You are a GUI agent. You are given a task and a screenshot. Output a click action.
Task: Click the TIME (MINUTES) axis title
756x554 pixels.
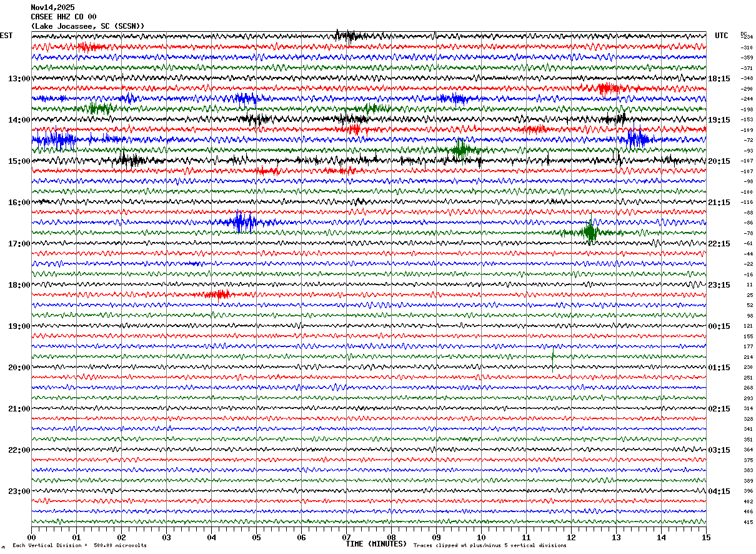tap(376, 544)
